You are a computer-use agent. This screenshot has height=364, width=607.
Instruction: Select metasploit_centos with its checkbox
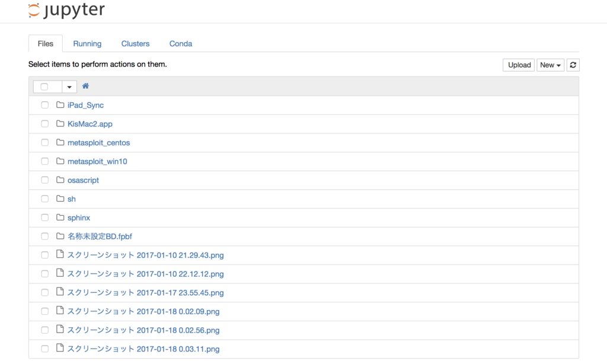click(45, 142)
